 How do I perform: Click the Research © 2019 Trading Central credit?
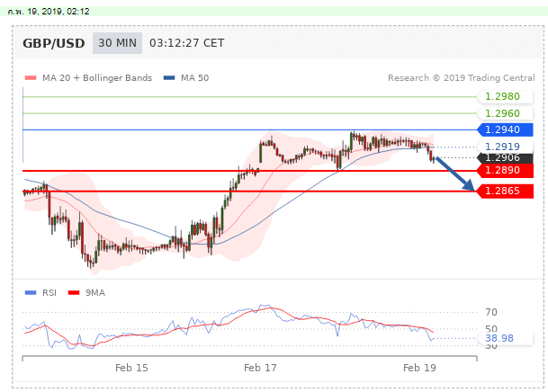tap(462, 78)
